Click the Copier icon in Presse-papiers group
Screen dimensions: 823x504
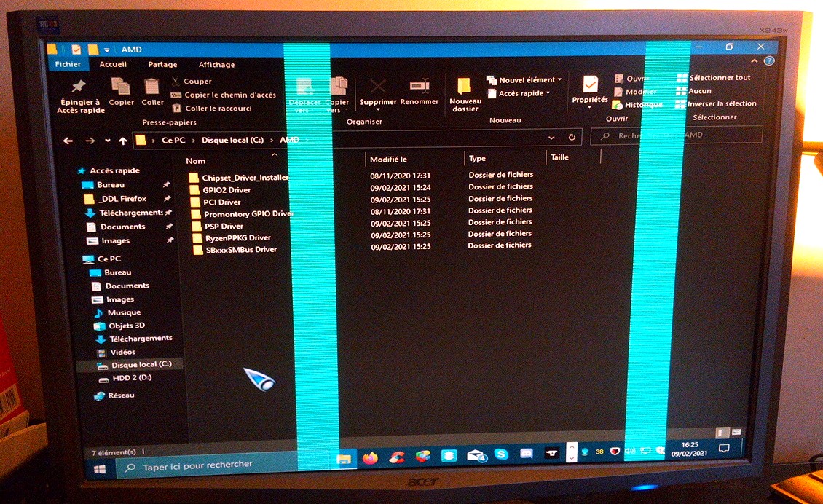tap(121, 87)
